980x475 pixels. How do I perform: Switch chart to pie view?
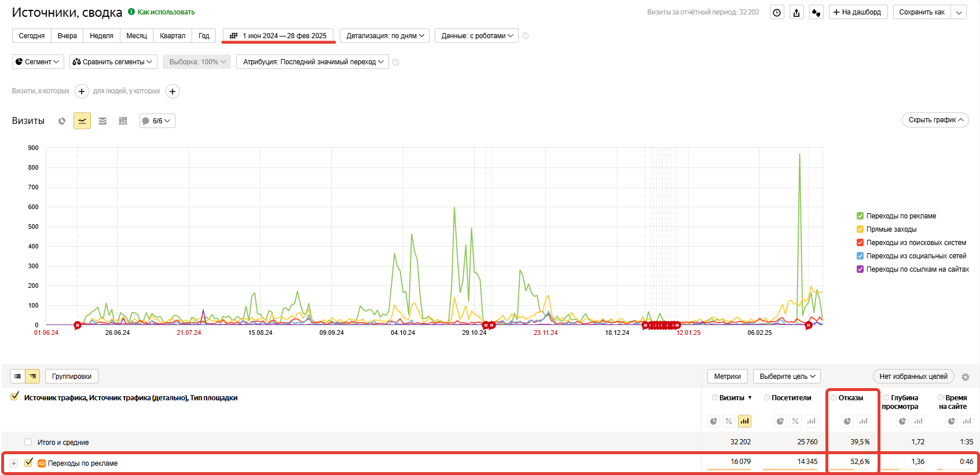62,120
